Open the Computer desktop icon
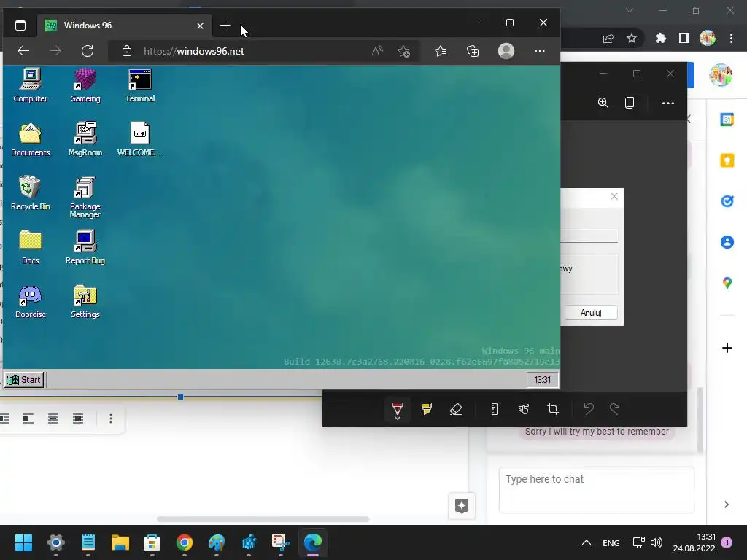The width and height of the screenshot is (747, 560). pyautogui.click(x=30, y=86)
